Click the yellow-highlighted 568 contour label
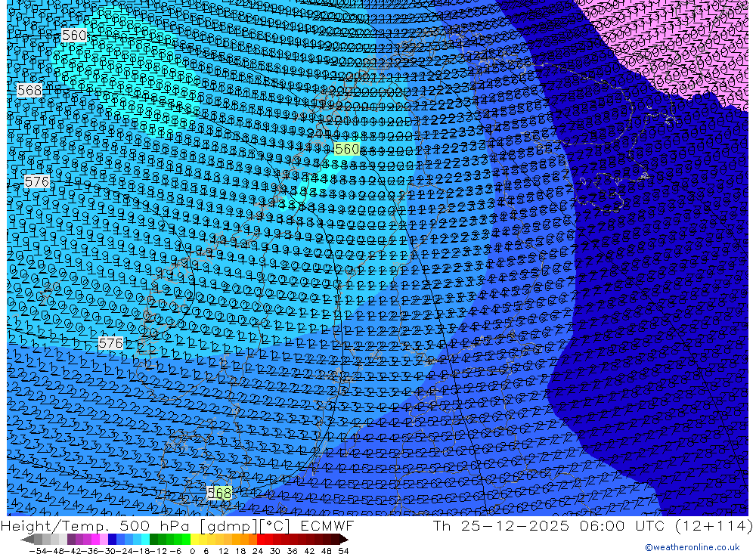756x554 pixels. click(219, 492)
